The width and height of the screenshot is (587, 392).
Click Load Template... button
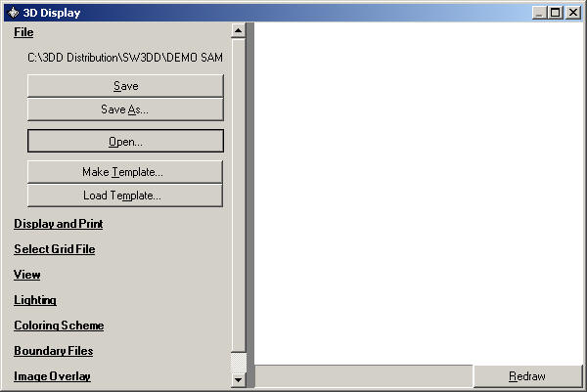pos(125,196)
